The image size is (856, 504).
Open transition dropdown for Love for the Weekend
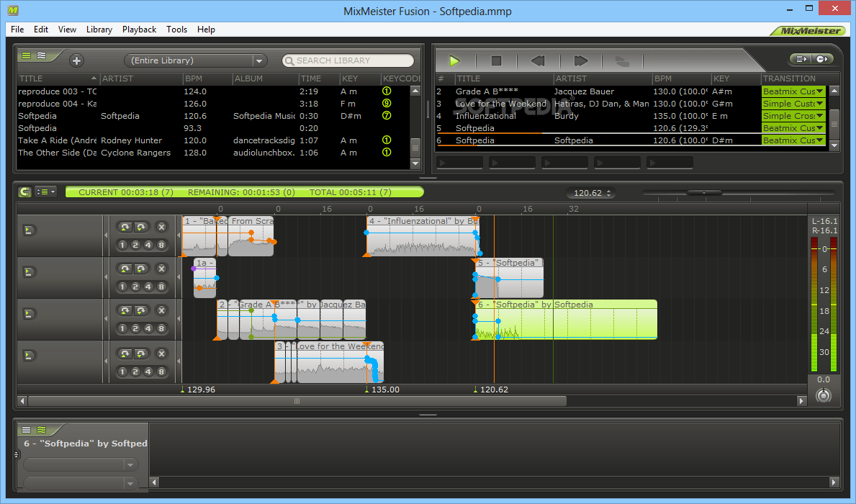[x=820, y=104]
